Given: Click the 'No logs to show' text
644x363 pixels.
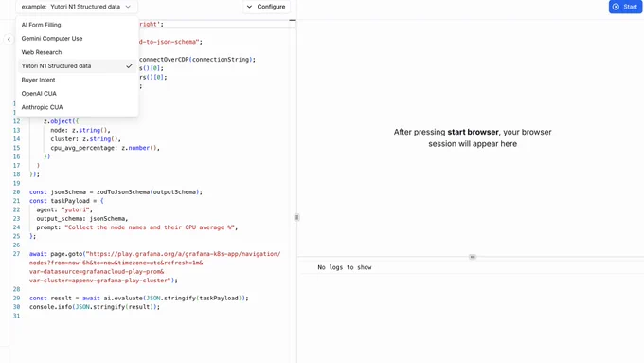Looking at the screenshot, I should [x=344, y=267].
